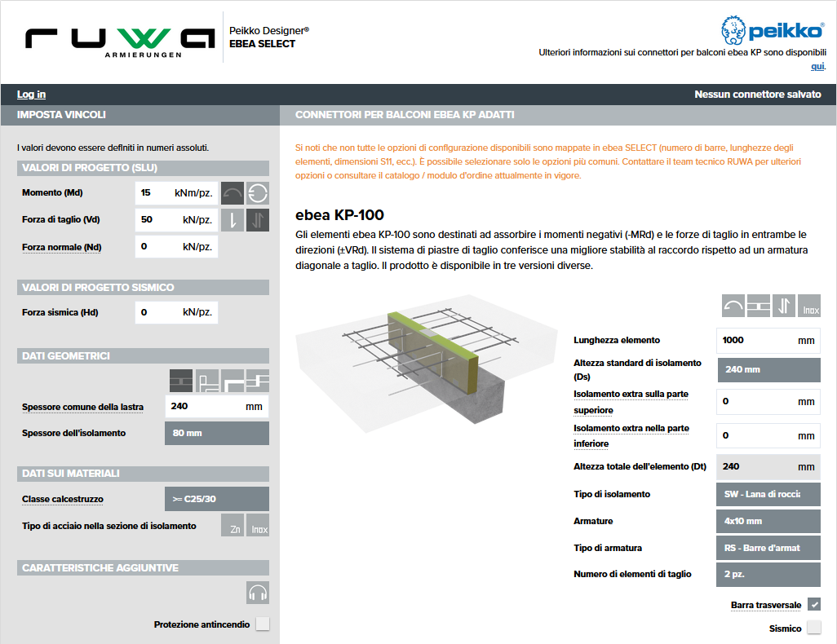Image resolution: width=837 pixels, height=644 pixels.
Task: Choose Inox steel type under materials
Action: 258,525
